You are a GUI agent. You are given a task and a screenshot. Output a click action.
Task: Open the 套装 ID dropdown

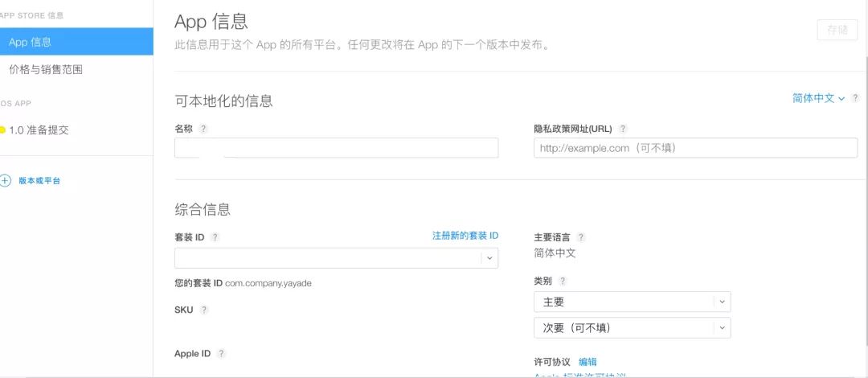coord(336,258)
